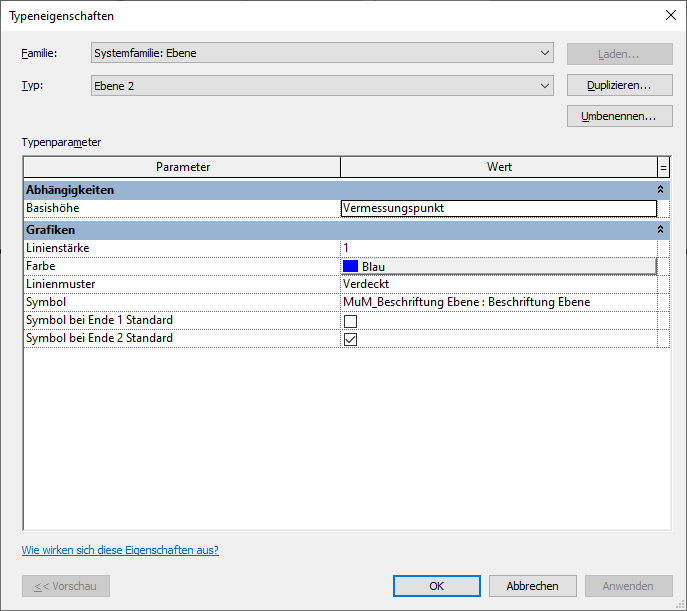The image size is (687, 611).
Task: Select the Linienstärke value cell
Action: 499,248
